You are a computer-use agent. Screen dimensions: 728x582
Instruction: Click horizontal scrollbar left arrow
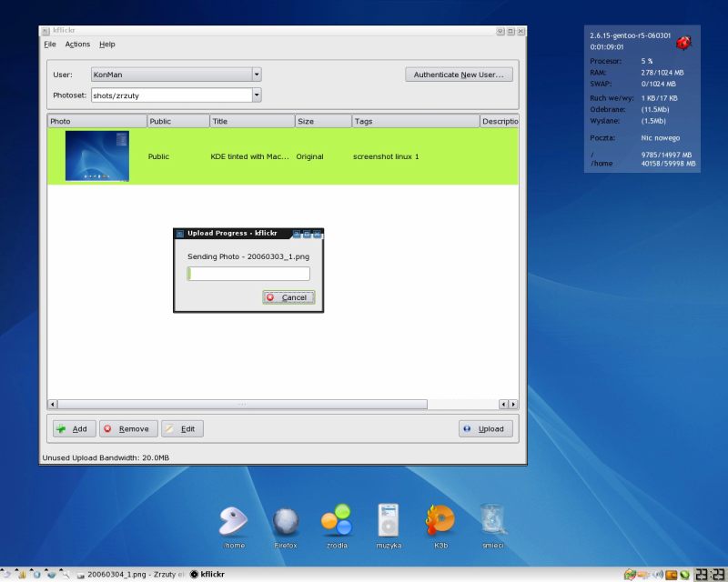(x=53, y=405)
